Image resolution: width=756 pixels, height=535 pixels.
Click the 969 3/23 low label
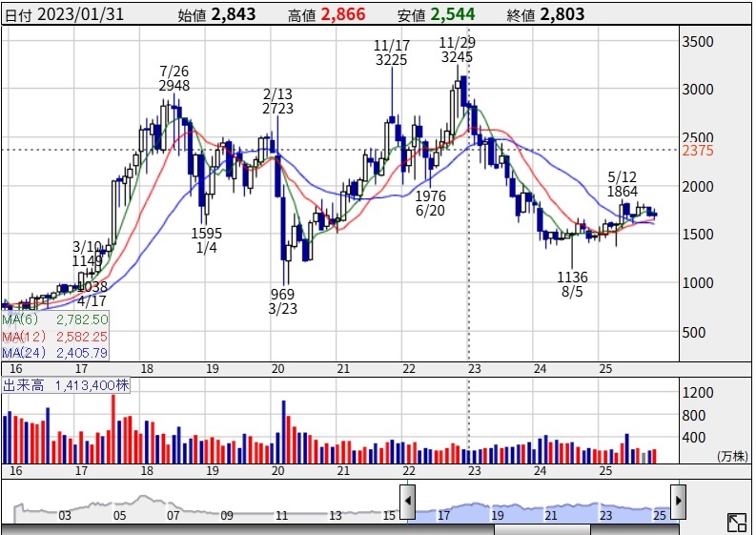282,301
